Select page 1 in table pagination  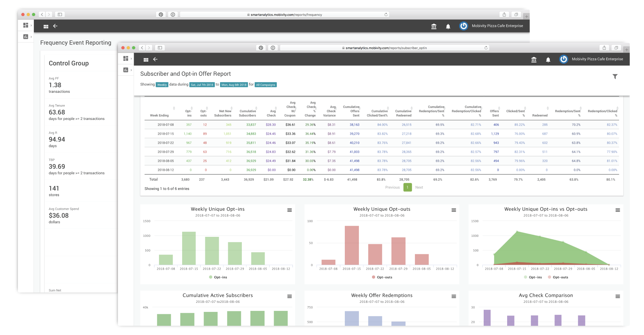click(408, 188)
